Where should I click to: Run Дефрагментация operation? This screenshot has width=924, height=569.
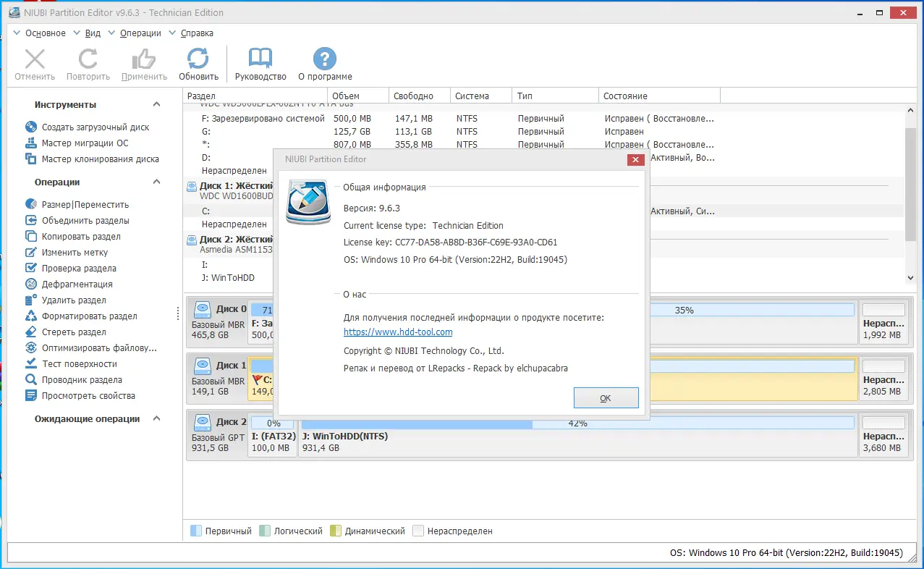click(69, 284)
